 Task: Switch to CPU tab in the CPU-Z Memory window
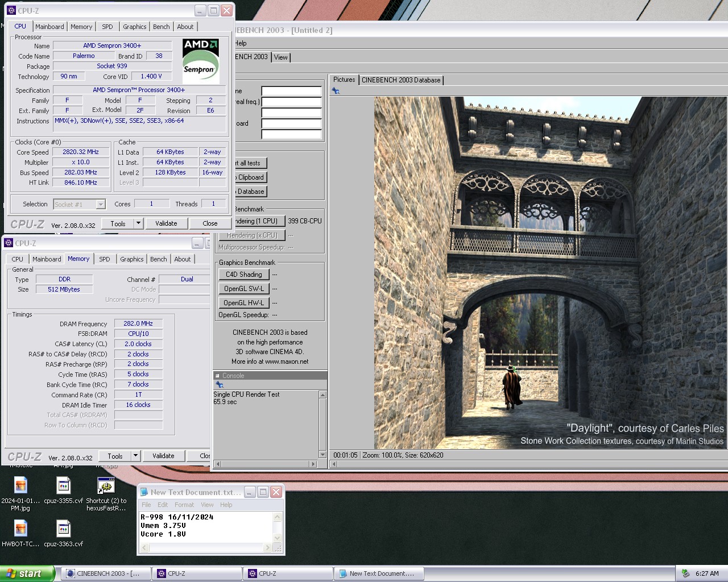(18, 259)
